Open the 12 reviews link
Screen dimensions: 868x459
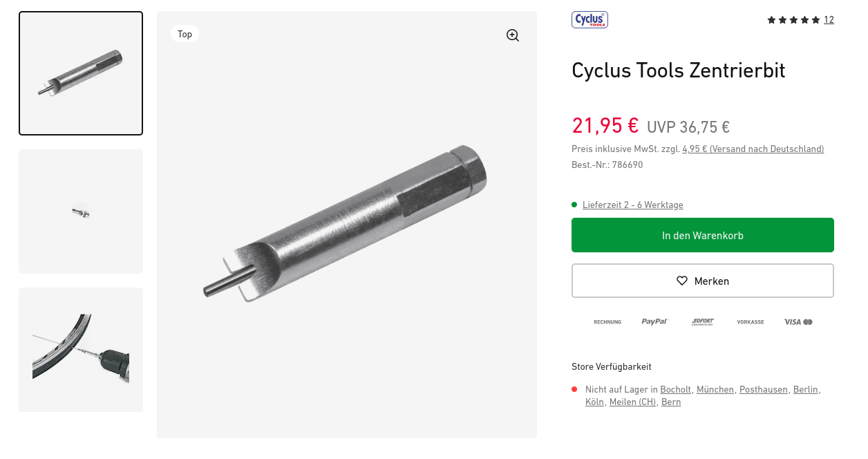tap(829, 20)
